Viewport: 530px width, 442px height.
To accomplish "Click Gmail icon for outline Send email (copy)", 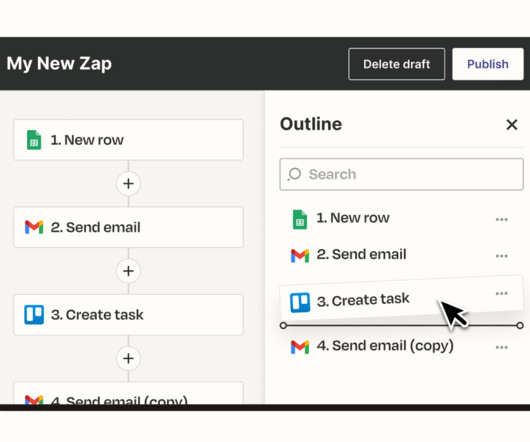I will (300, 347).
